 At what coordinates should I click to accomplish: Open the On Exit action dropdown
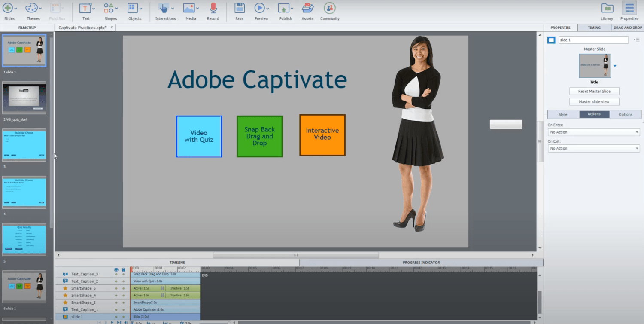[x=594, y=148]
